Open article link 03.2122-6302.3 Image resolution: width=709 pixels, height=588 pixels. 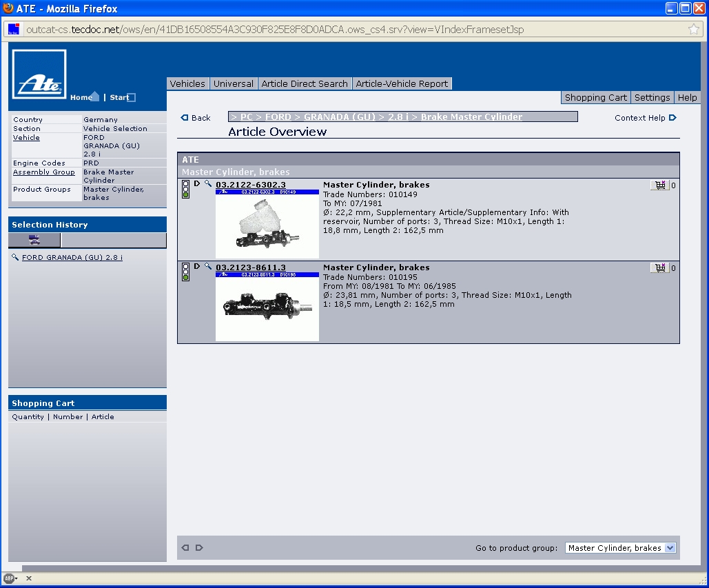[x=251, y=185]
